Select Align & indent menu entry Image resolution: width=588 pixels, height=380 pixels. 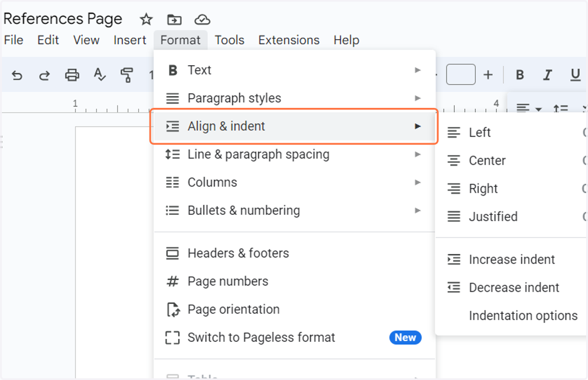tap(294, 126)
